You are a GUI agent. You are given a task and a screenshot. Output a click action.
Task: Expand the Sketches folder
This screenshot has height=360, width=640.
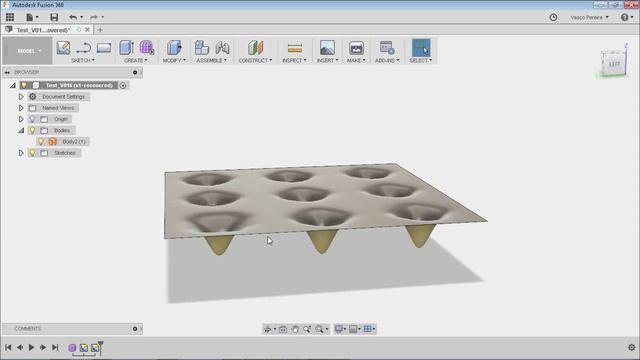(x=21, y=153)
